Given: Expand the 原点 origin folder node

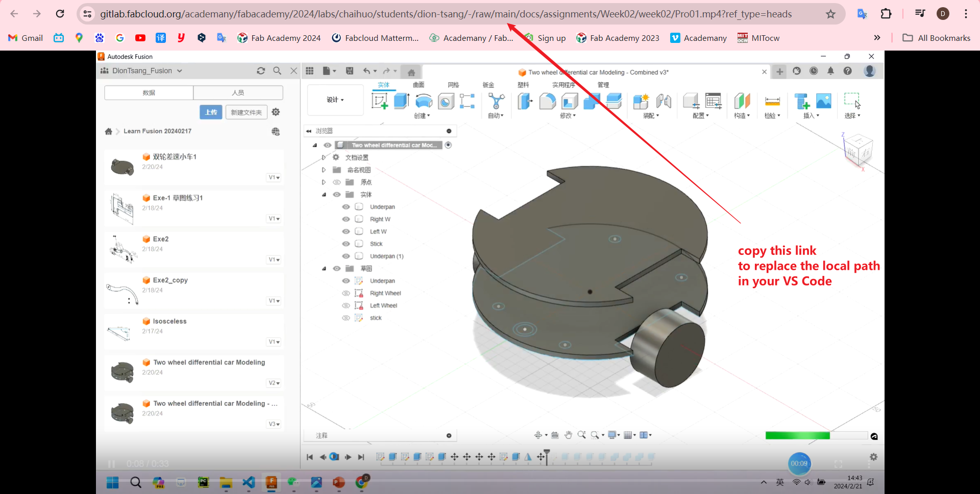Looking at the screenshot, I should click(324, 182).
